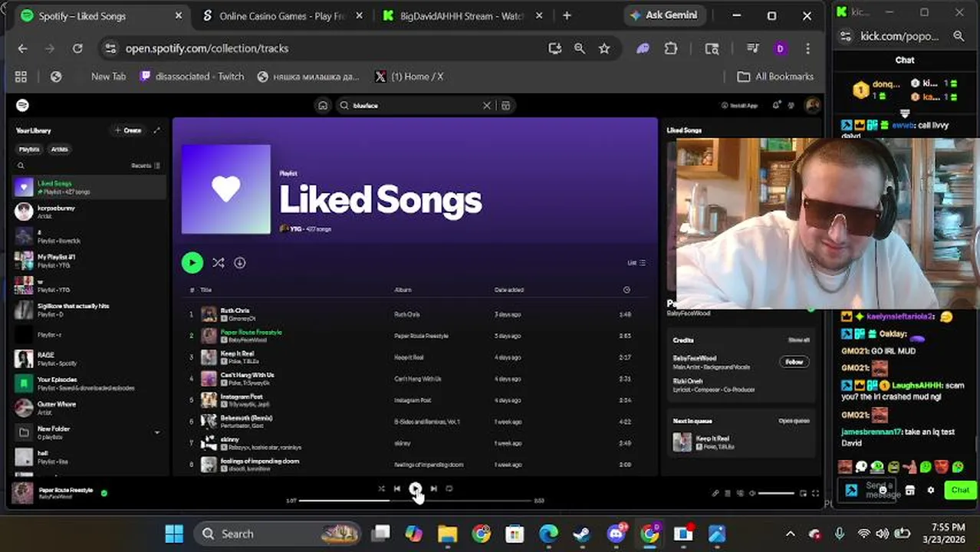Click the green liked checkmark by Paper Route Freestyle
980x552 pixels.
(104, 493)
